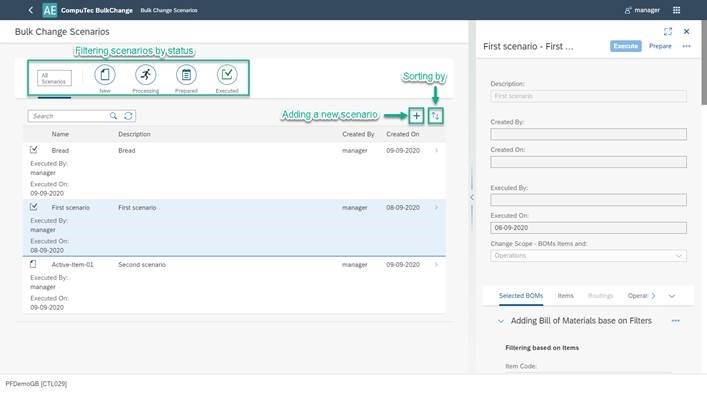Select the Active-Item-01 scenario name
707x394 pixels.
[x=72, y=265]
